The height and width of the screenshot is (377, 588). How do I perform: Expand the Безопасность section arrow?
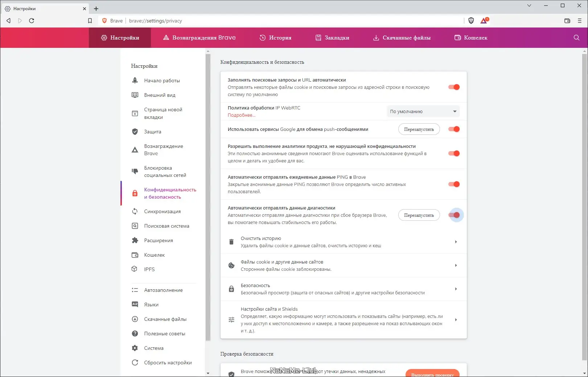(456, 289)
